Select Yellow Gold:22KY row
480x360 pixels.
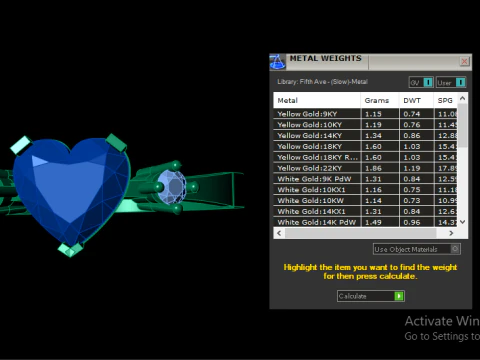pyautogui.click(x=365, y=168)
